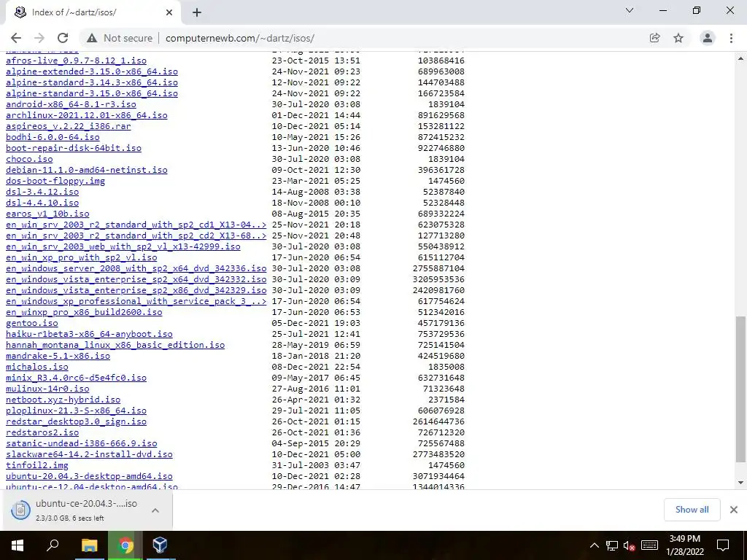Download ubuntu-20.04.3-desktop-amd64.iso
This screenshot has height=560, width=747.
pos(89,477)
